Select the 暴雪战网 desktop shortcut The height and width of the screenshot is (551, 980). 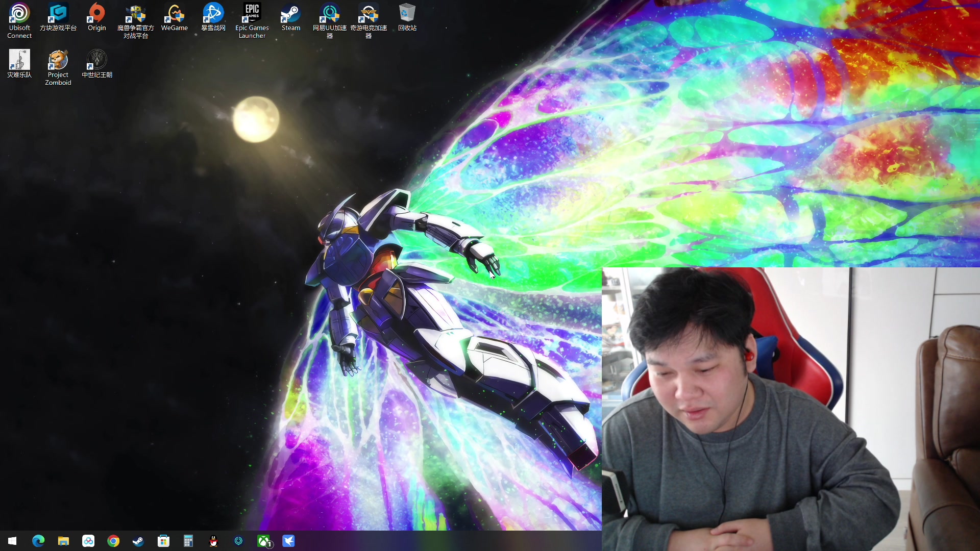[x=213, y=17]
